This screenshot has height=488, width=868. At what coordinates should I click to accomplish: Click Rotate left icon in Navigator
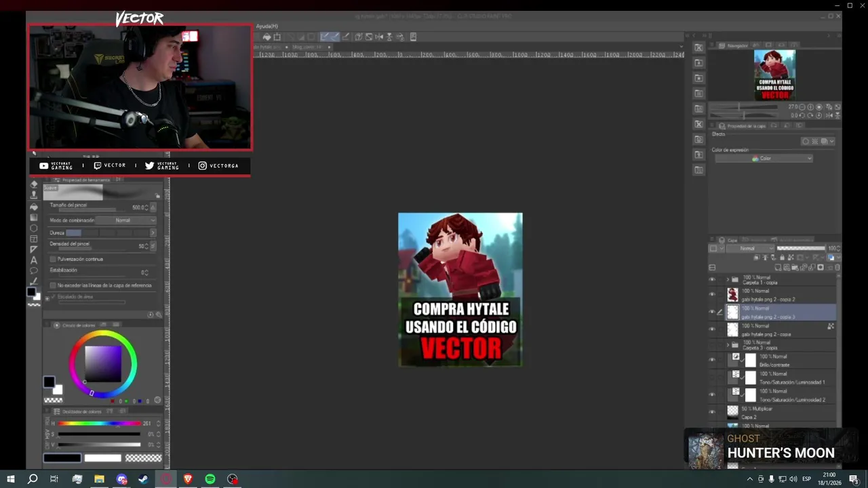pyautogui.click(x=802, y=115)
